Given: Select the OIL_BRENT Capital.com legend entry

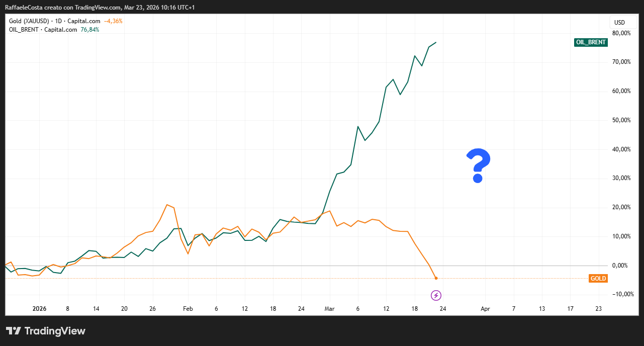Looking at the screenshot, I should [43, 30].
